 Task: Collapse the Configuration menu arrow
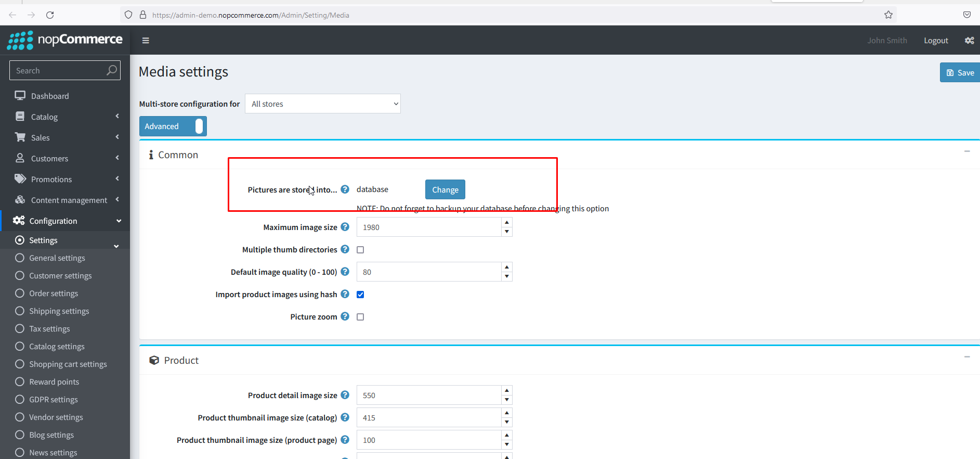119,221
